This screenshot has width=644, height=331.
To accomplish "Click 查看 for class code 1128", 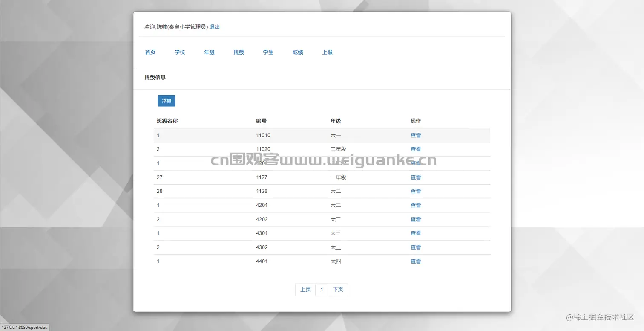I will (x=416, y=191).
